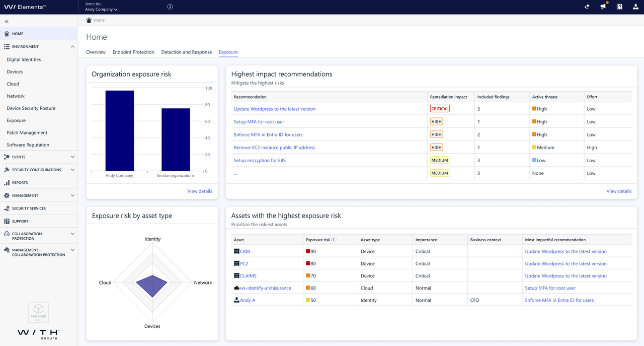Click the CRITICAL remediation impact badge
The image size is (644, 346).
click(439, 108)
